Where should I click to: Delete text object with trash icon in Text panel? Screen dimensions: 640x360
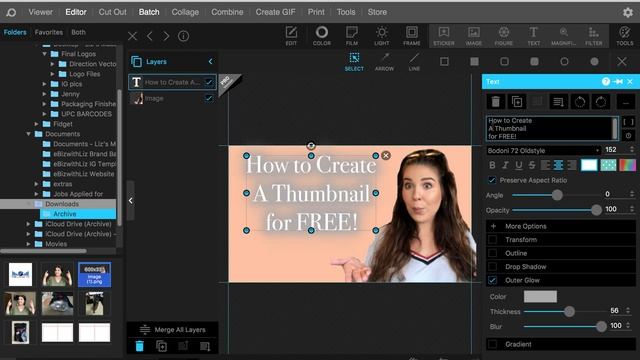[x=496, y=102]
